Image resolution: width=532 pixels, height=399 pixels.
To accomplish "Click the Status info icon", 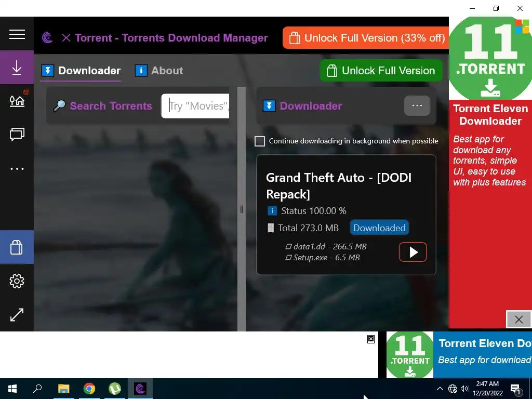I will click(x=272, y=211).
